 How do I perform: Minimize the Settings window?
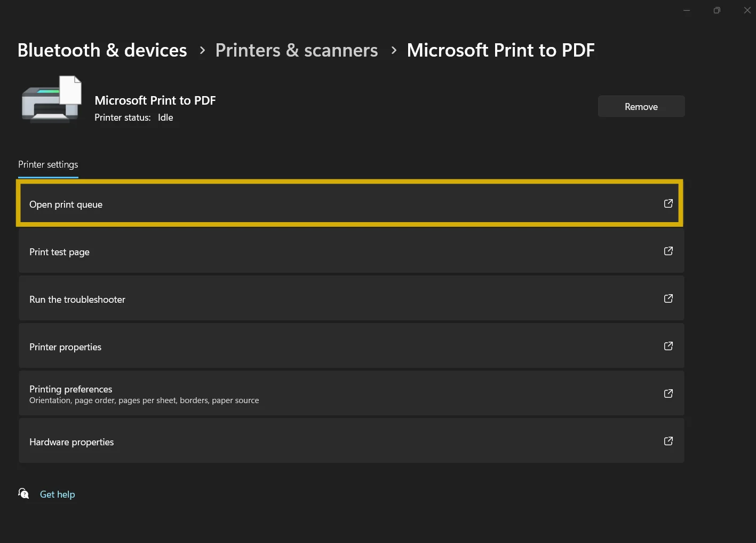(687, 10)
